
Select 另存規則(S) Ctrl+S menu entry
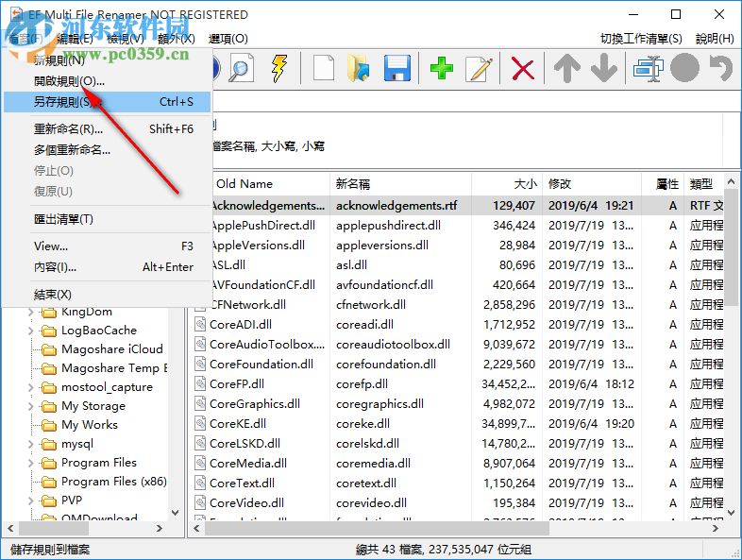pos(107,102)
